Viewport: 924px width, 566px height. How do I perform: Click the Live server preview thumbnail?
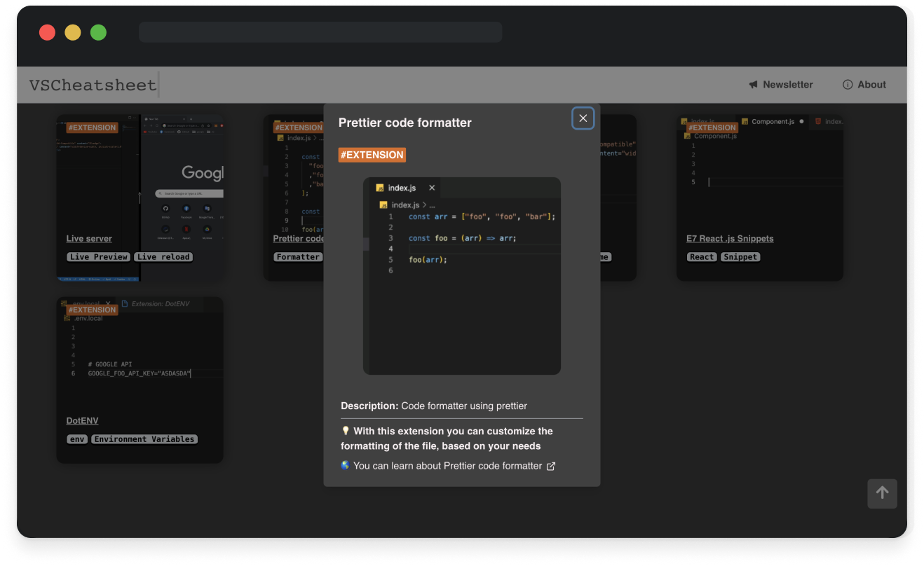(141, 198)
